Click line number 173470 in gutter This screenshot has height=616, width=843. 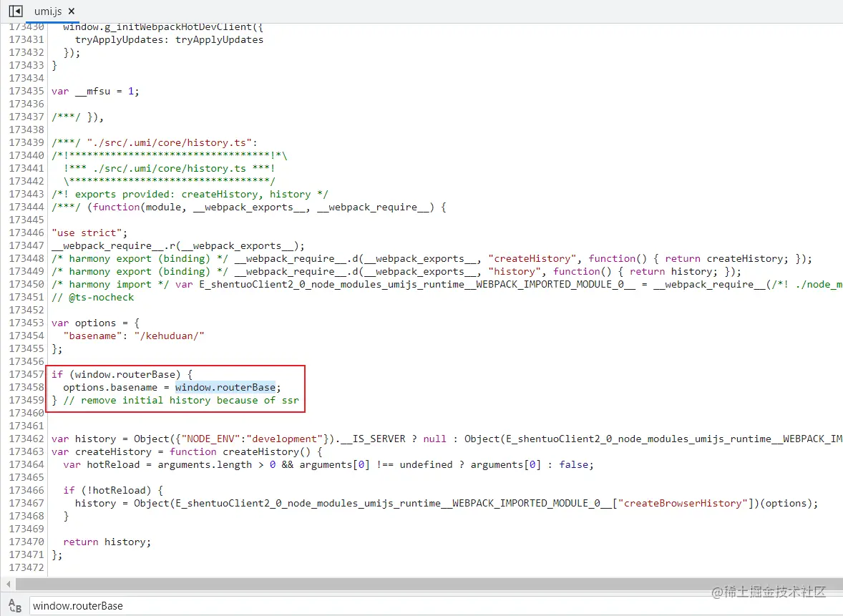pyautogui.click(x=26, y=542)
